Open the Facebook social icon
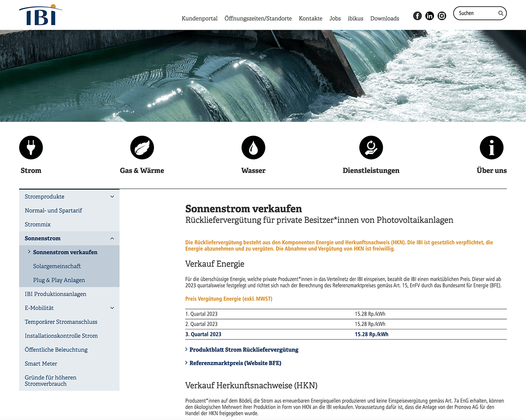This screenshot has width=526, height=420. 417,16
